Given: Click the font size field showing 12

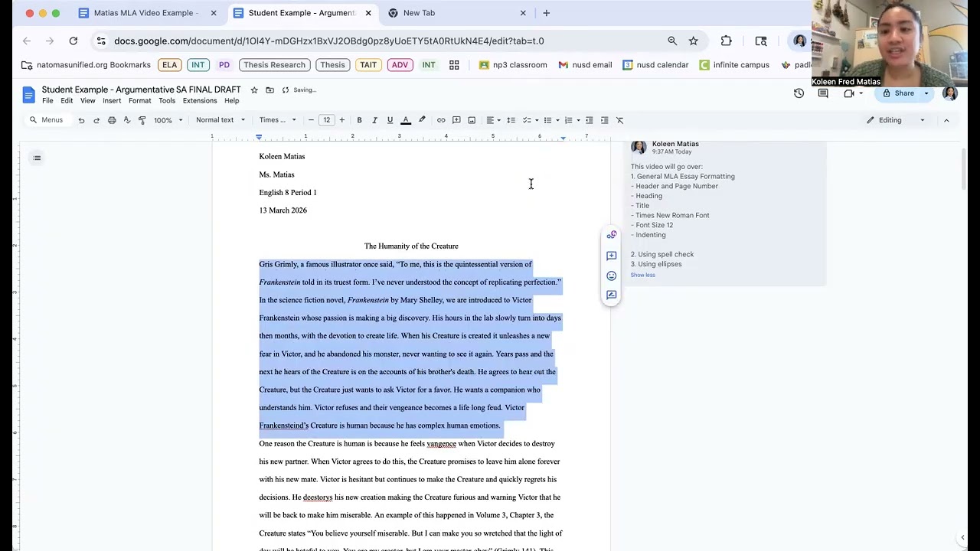Looking at the screenshot, I should pyautogui.click(x=326, y=120).
